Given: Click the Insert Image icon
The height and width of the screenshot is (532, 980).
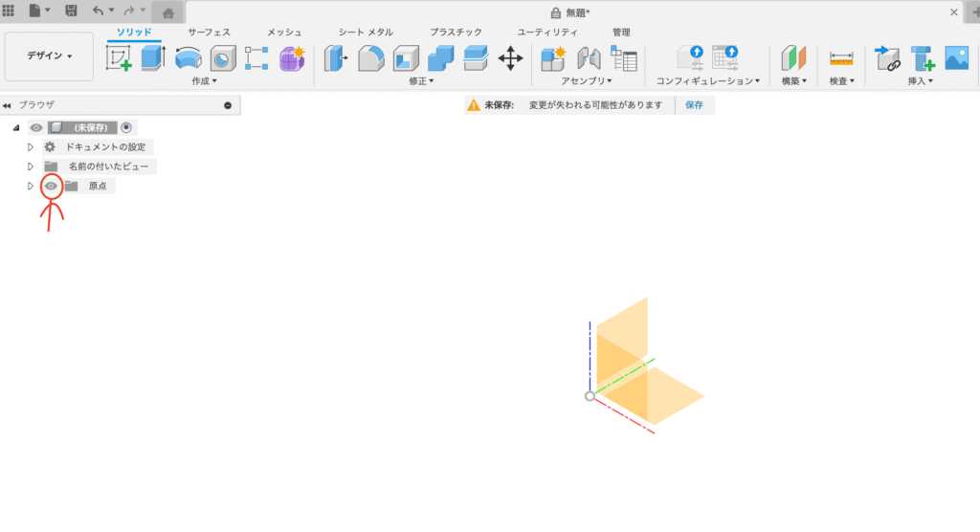Looking at the screenshot, I should tap(957, 58).
